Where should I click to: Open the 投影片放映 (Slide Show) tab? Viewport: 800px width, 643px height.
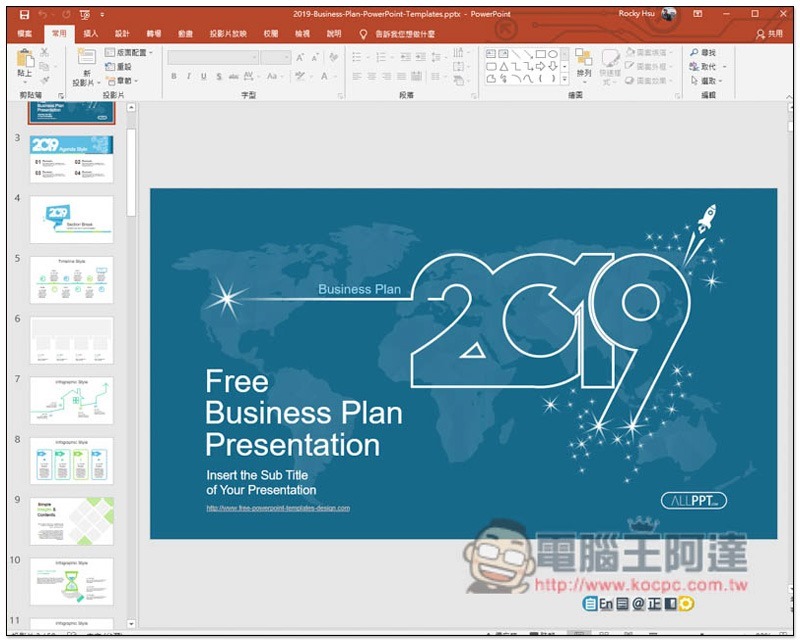pos(228,34)
